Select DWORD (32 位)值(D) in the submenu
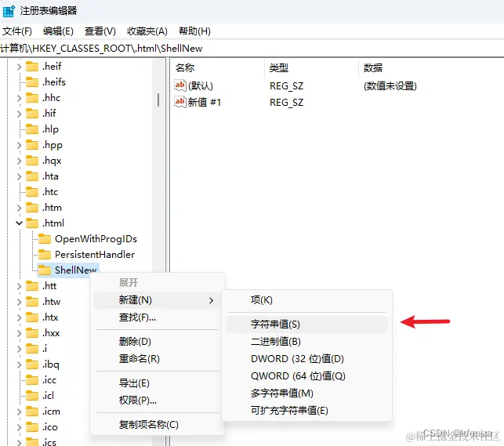 (x=306, y=358)
